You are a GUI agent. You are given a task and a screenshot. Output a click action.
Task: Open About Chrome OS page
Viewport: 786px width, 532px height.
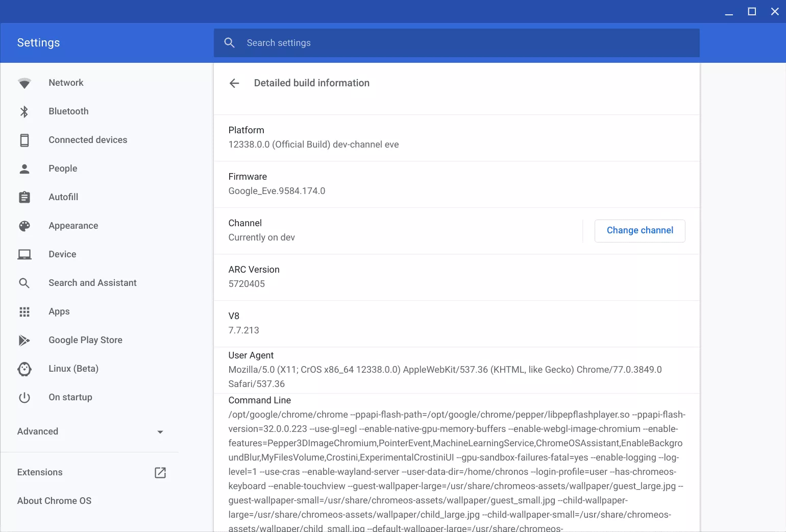point(55,501)
